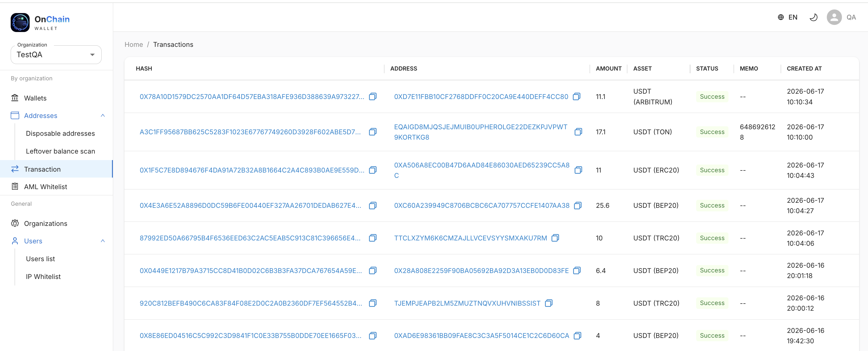Open the QA user avatar menu

pyautogui.click(x=834, y=17)
